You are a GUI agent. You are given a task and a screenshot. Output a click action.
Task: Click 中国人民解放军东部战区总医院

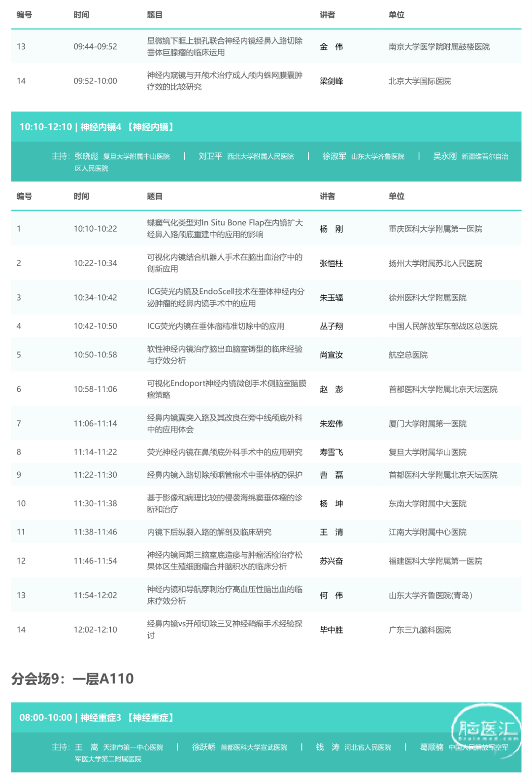443,326
